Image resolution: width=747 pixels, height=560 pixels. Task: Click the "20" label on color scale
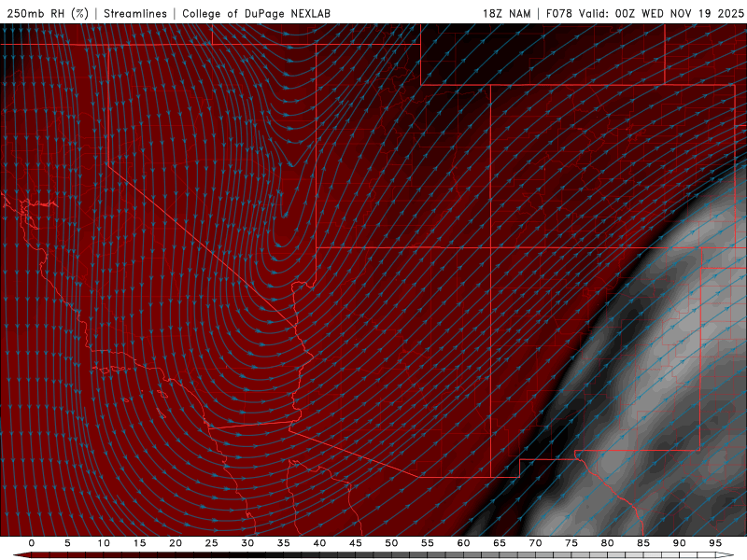(x=176, y=543)
